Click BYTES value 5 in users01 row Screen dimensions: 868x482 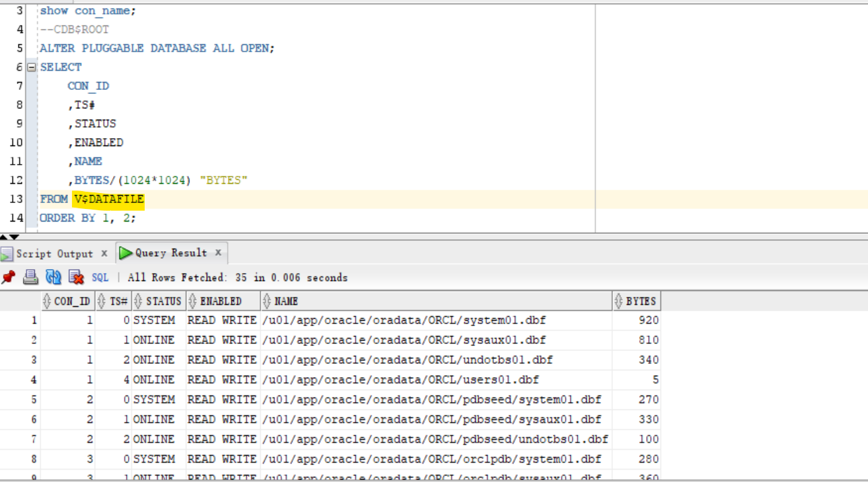pos(636,380)
